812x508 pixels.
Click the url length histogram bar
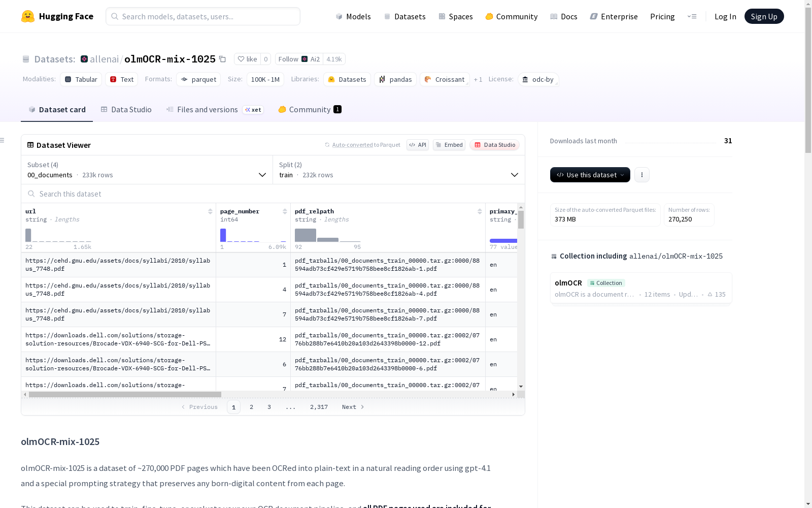(x=28, y=235)
